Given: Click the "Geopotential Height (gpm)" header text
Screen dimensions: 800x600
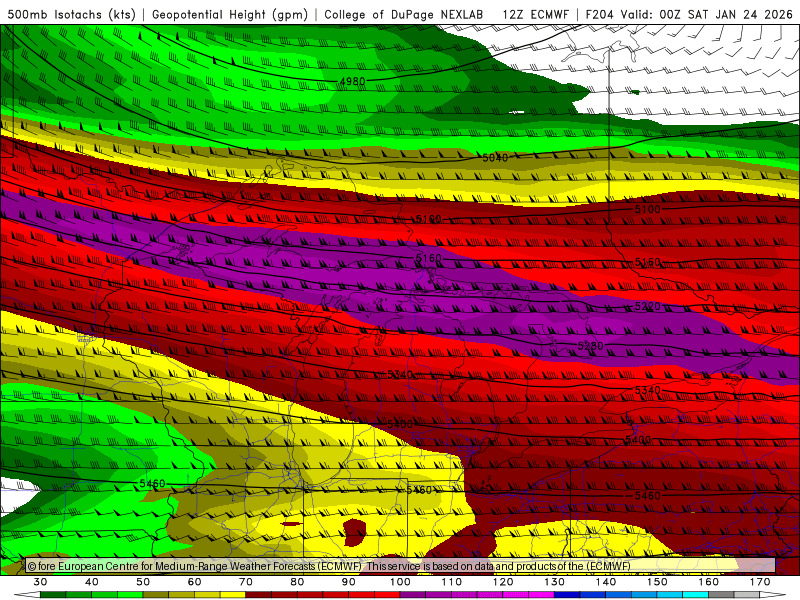Looking at the screenshot, I should tap(230, 15).
